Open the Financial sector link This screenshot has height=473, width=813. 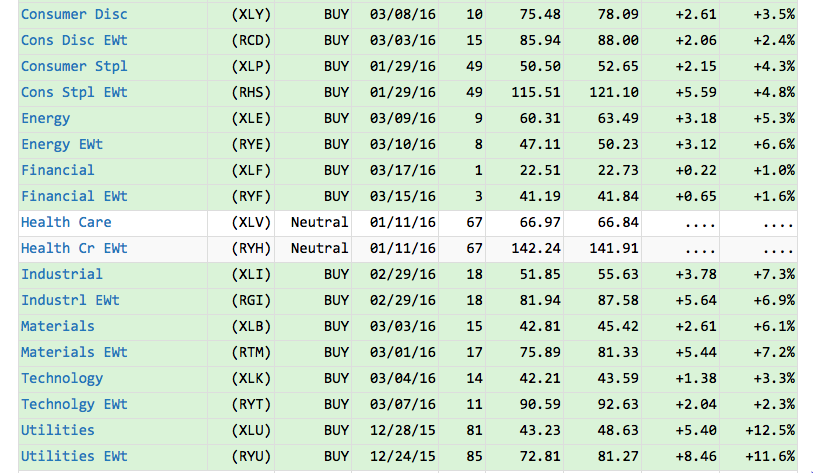coord(58,170)
